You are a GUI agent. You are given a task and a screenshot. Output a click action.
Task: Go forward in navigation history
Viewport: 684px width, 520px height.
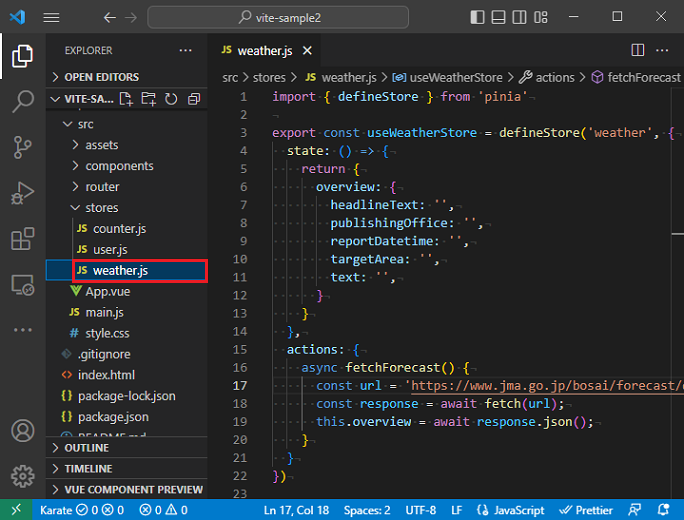[x=130, y=17]
